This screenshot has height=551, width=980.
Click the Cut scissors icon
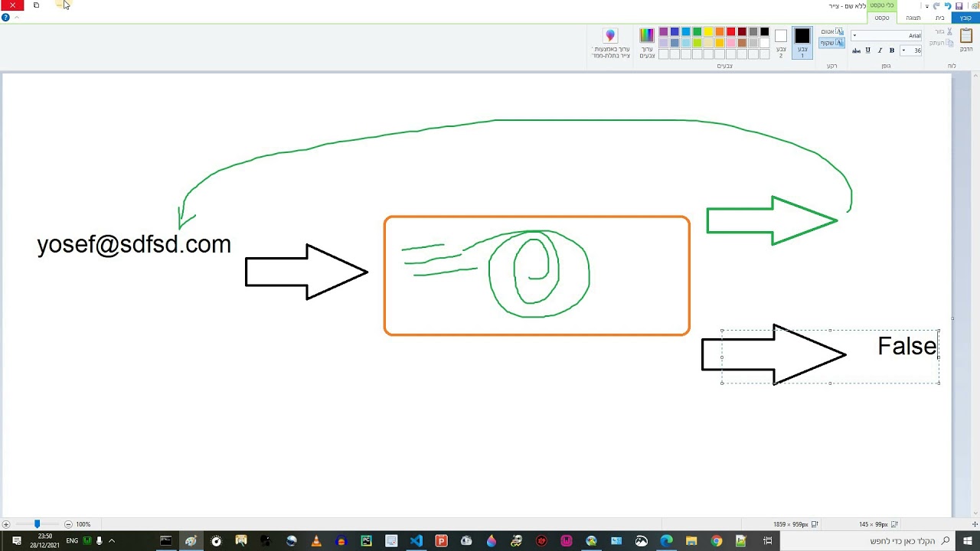[x=950, y=32]
